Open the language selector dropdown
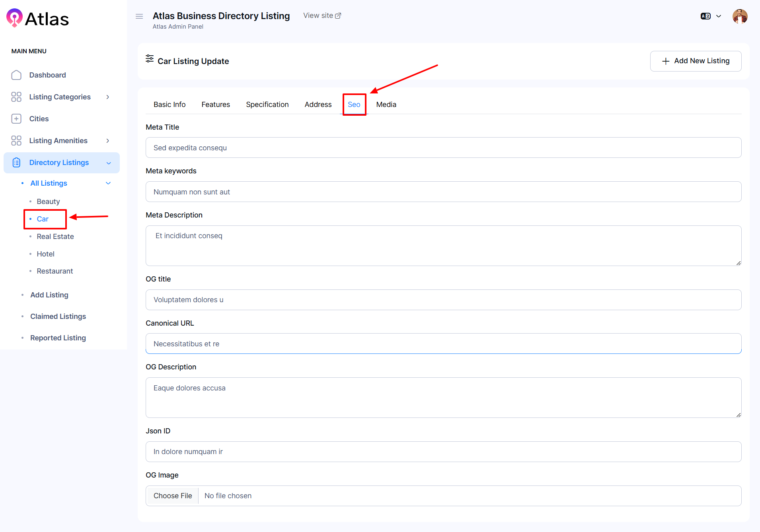 click(711, 16)
